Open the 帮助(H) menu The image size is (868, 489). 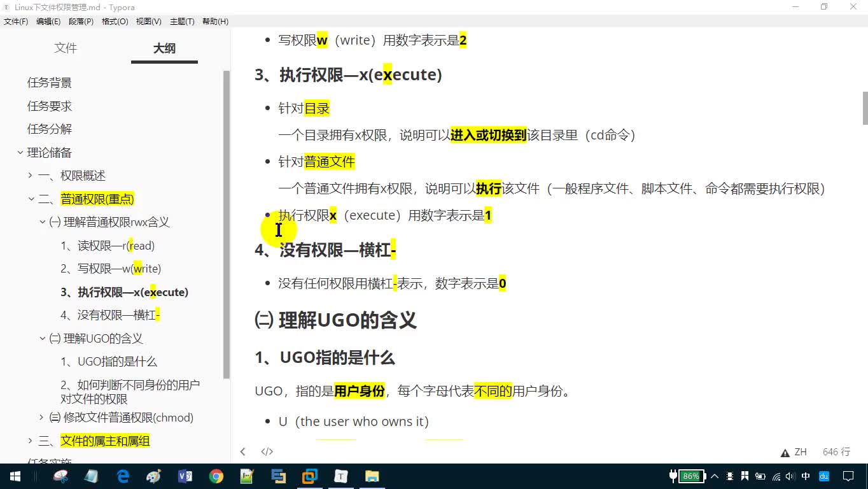215,21
